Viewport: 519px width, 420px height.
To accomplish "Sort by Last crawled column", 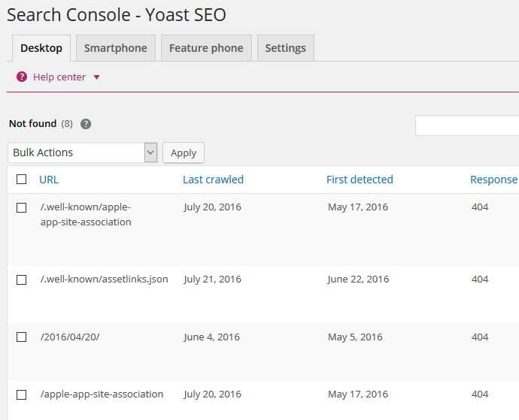I will point(213,180).
